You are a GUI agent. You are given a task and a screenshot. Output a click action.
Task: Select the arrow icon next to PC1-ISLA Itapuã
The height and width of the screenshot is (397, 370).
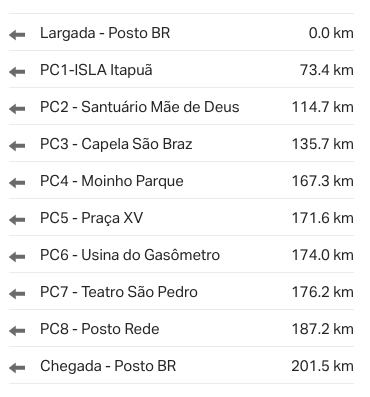coord(17,71)
